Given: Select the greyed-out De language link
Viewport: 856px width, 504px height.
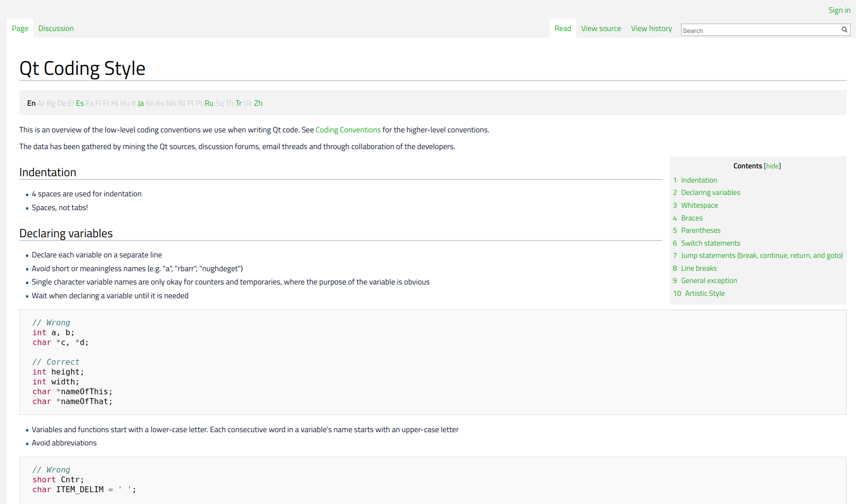Looking at the screenshot, I should coord(62,103).
